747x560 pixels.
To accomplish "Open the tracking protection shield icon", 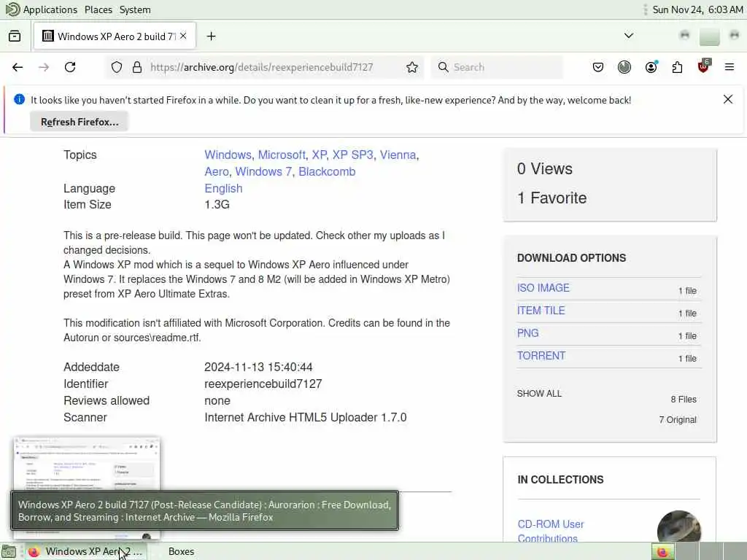I will 117,67.
